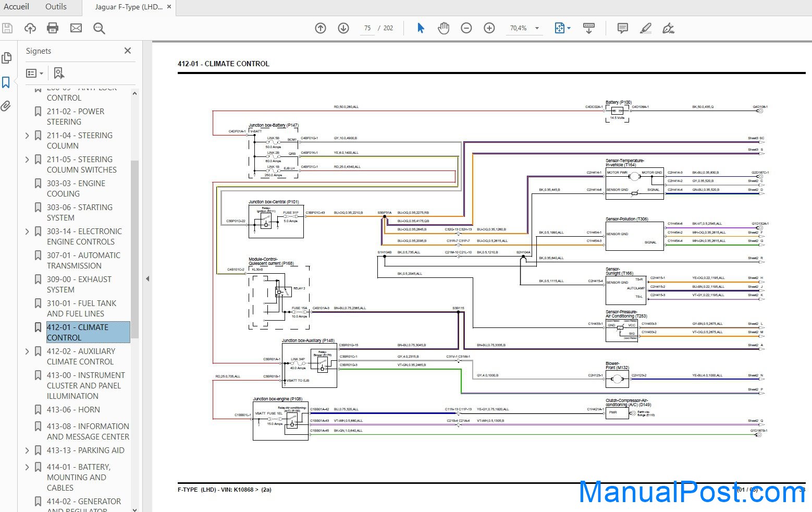Open 309-00 Exhaust System bookmark
This screenshot has width=812, height=512.
coord(79,285)
